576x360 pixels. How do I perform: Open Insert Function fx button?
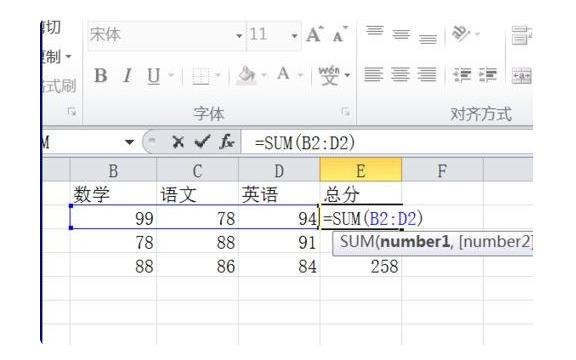[x=227, y=141]
